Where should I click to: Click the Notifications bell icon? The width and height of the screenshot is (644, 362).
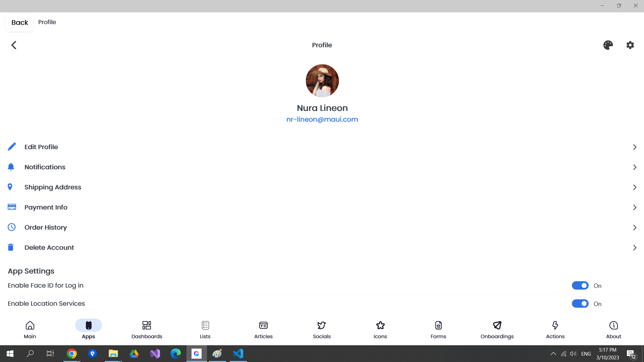point(11,167)
